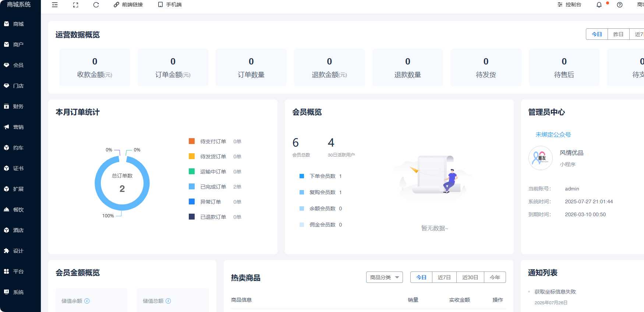Select 昨日 in 运营数据概览
The height and width of the screenshot is (312, 644).
619,34
